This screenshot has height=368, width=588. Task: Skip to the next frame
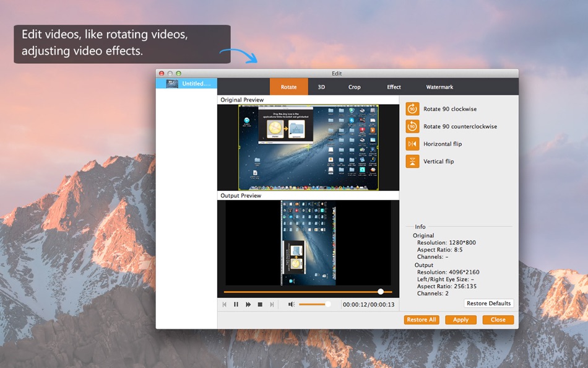click(x=271, y=304)
